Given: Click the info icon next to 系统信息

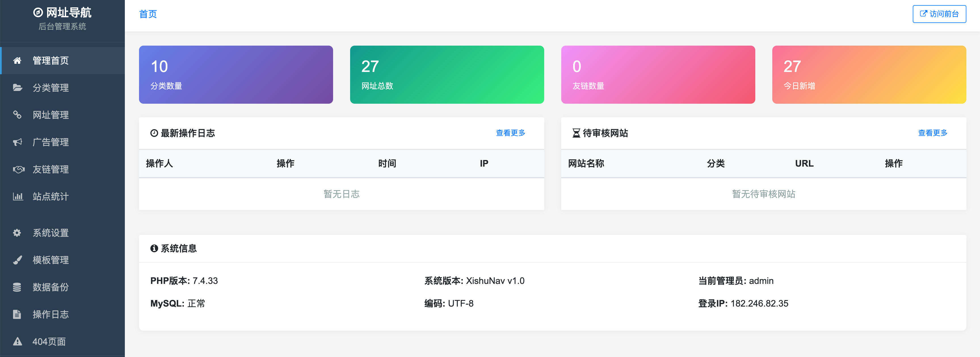Looking at the screenshot, I should (x=154, y=248).
